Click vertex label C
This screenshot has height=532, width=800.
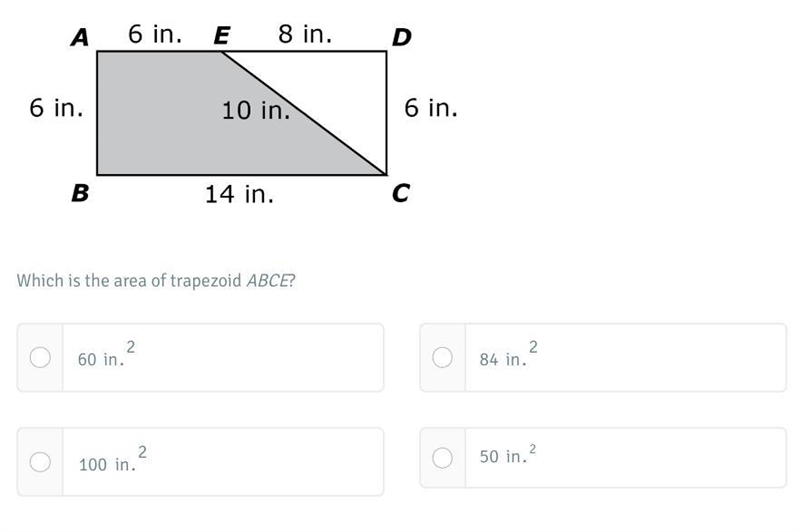tap(401, 193)
